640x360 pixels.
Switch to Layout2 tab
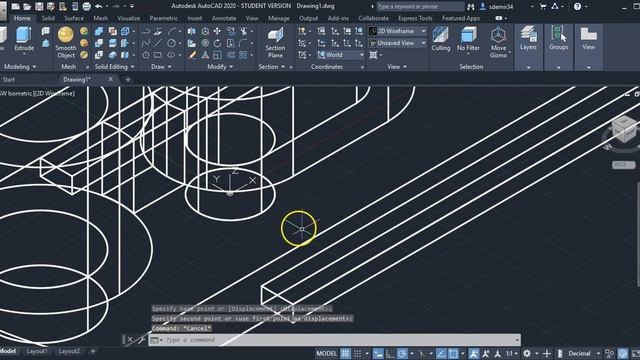coord(69,351)
